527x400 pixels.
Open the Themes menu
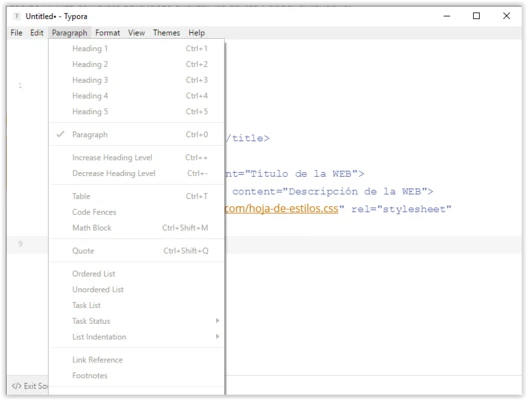(166, 33)
